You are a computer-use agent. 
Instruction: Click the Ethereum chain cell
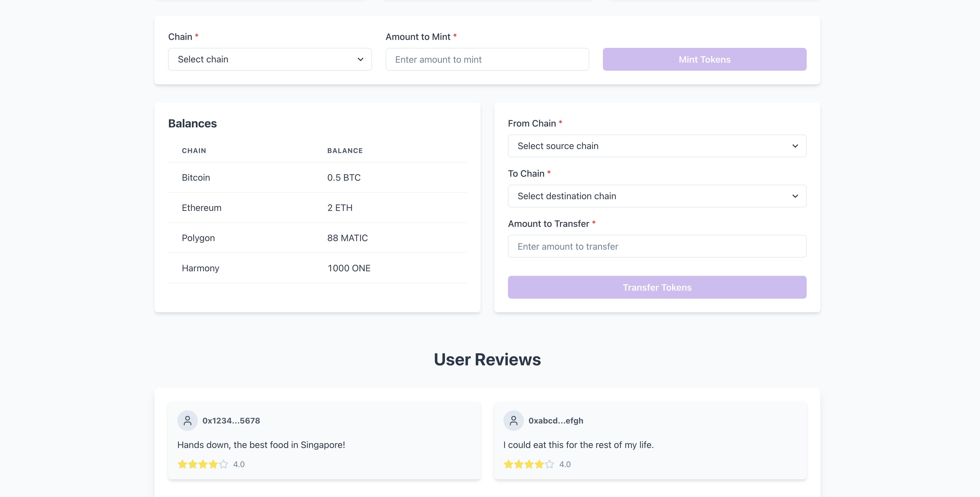202,208
